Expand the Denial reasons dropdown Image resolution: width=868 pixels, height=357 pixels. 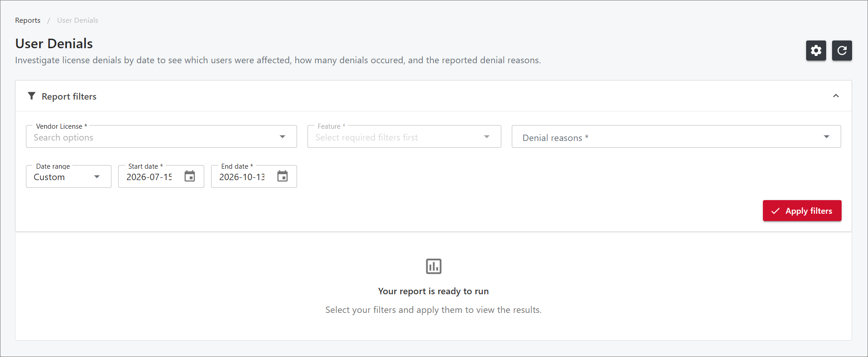(x=676, y=136)
